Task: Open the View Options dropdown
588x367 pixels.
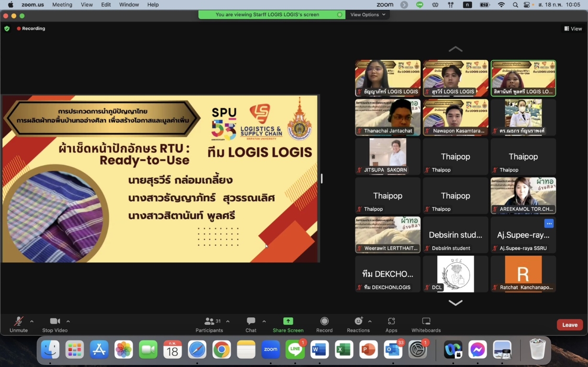Action: 367,14
